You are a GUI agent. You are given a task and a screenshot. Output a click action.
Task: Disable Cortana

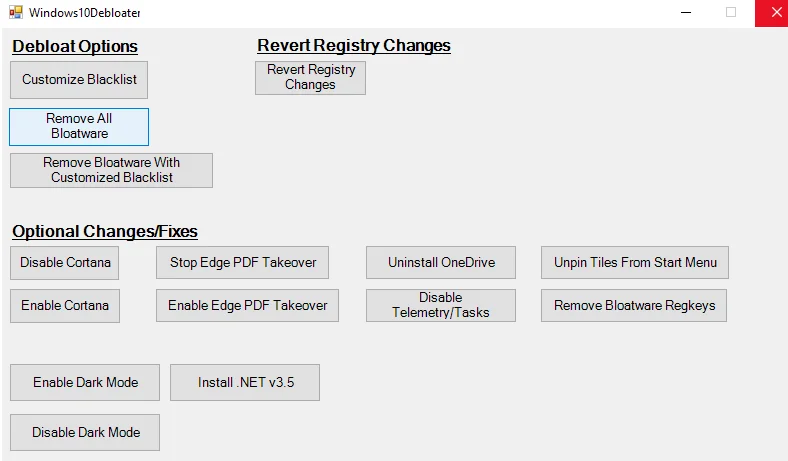coord(65,262)
